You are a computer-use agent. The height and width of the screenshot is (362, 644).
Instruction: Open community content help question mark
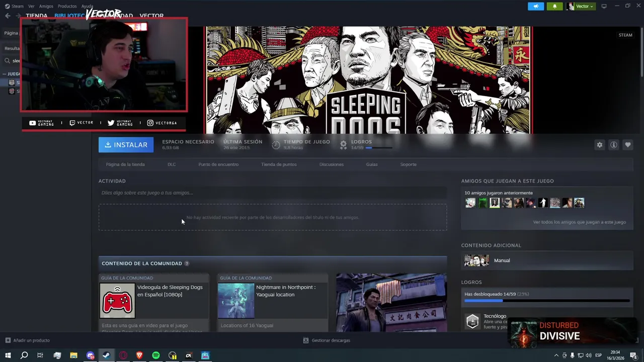pos(187,263)
